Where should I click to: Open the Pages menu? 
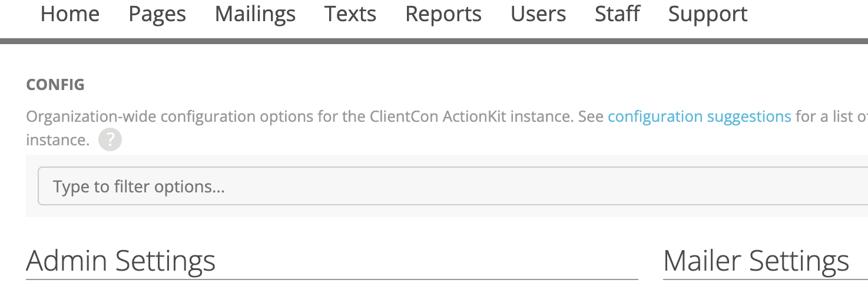point(157,15)
